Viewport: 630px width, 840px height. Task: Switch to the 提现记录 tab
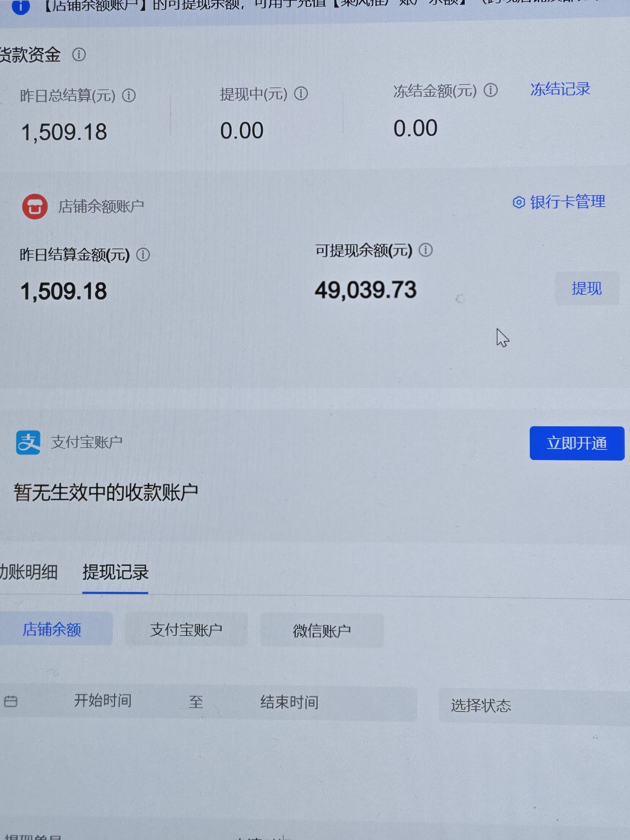(115, 572)
